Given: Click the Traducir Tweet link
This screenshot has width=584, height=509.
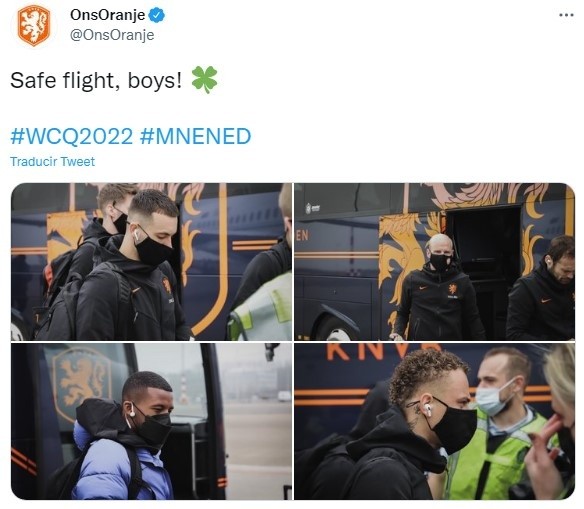Looking at the screenshot, I should click(x=53, y=162).
